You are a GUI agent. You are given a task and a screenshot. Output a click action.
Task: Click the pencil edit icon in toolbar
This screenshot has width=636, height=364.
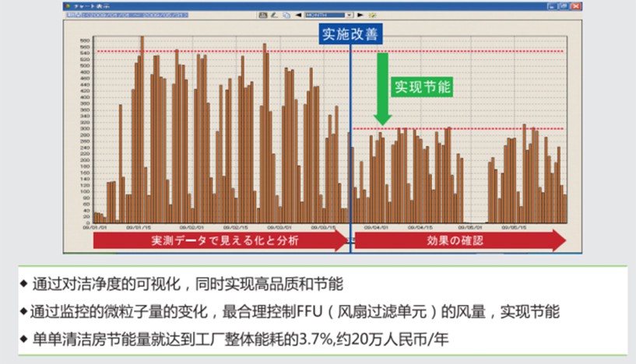274,14
